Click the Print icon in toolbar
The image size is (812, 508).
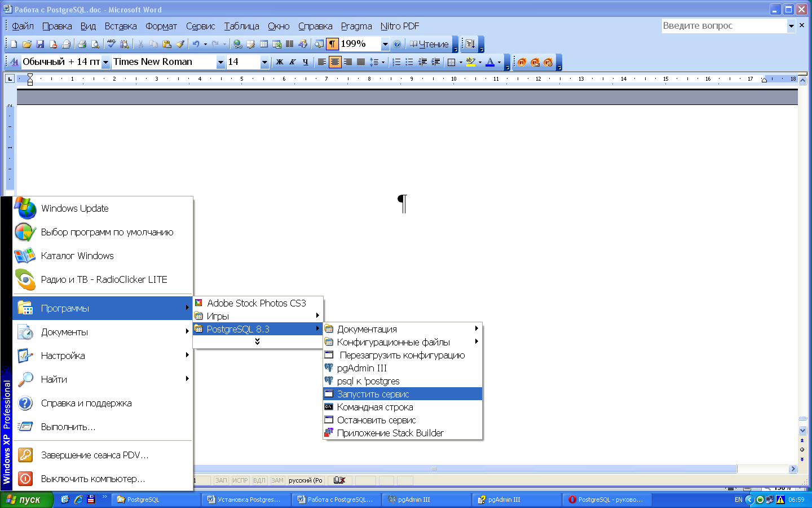82,44
